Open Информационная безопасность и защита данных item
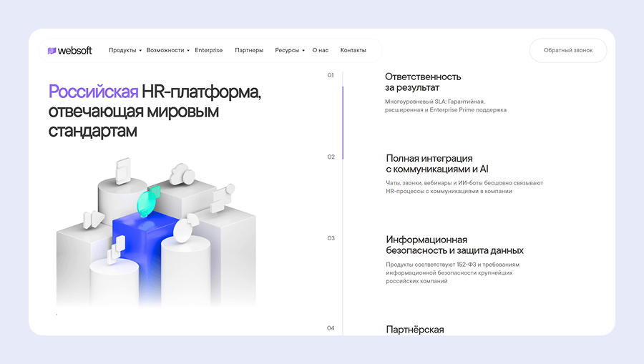 (x=454, y=245)
